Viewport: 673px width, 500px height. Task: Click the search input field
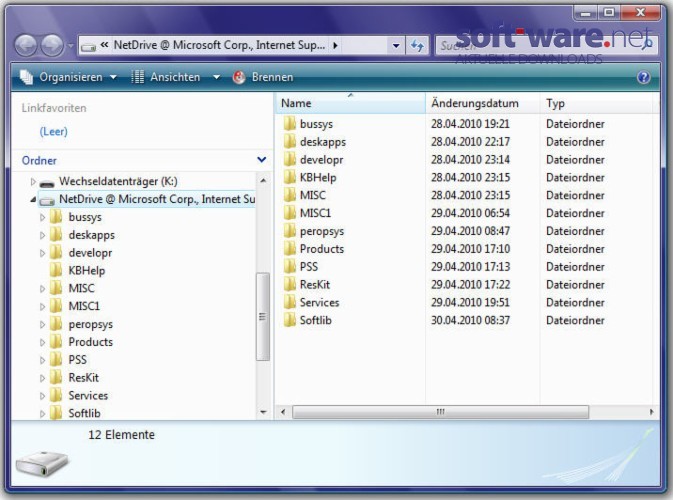click(x=546, y=45)
